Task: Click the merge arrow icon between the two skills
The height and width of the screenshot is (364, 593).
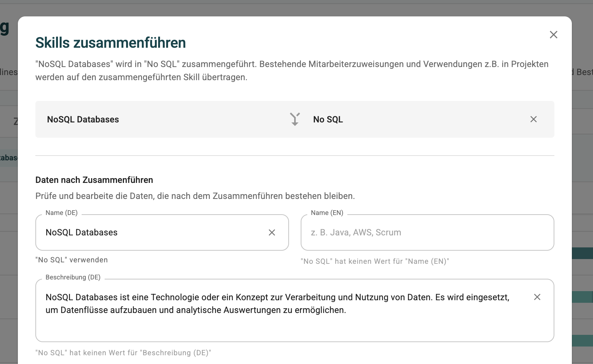Action: (295, 119)
